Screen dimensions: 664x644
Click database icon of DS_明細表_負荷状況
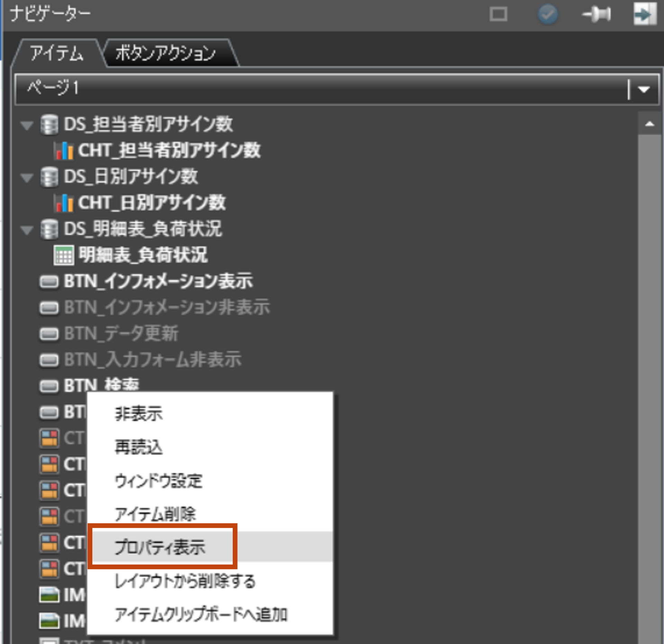[49, 229]
